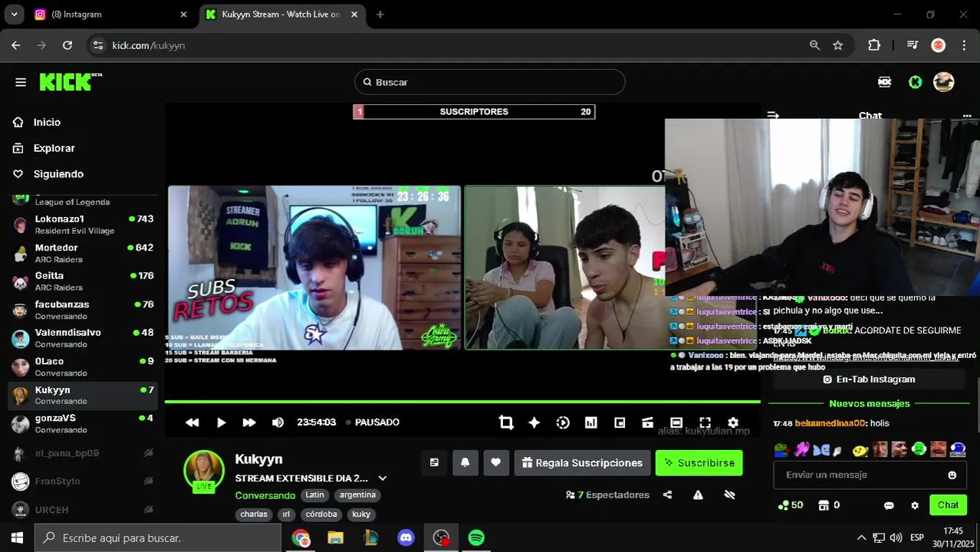Enter fullscreen mode
The height and width of the screenshot is (552, 980).
[705, 422]
